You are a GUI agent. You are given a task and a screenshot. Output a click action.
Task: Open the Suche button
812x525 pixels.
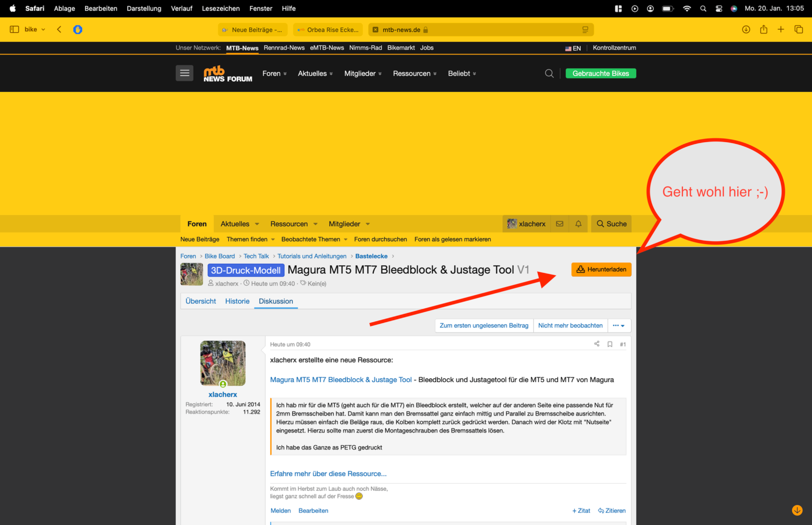pyautogui.click(x=611, y=224)
